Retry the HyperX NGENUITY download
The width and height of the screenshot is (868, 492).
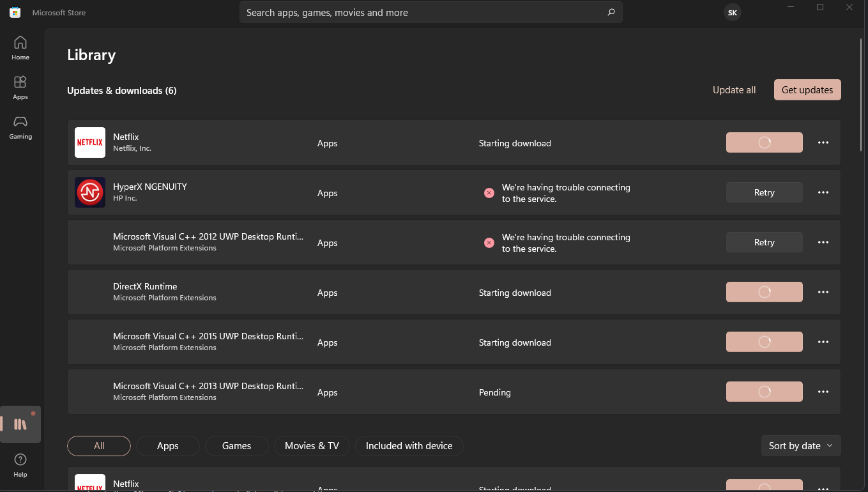click(765, 192)
